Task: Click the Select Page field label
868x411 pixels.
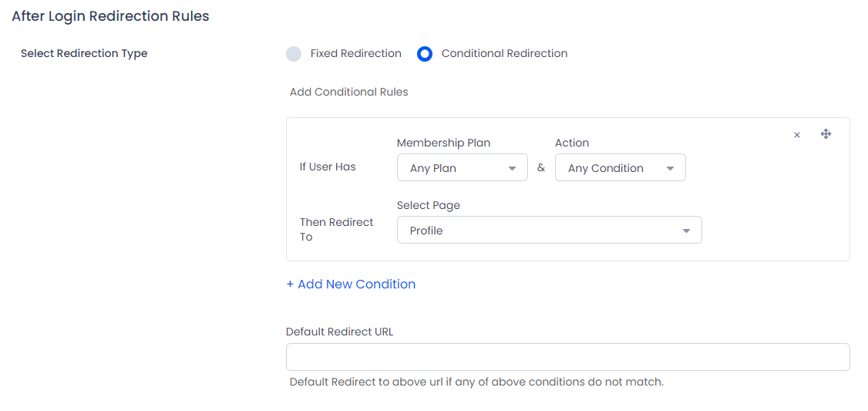Action: pos(429,205)
